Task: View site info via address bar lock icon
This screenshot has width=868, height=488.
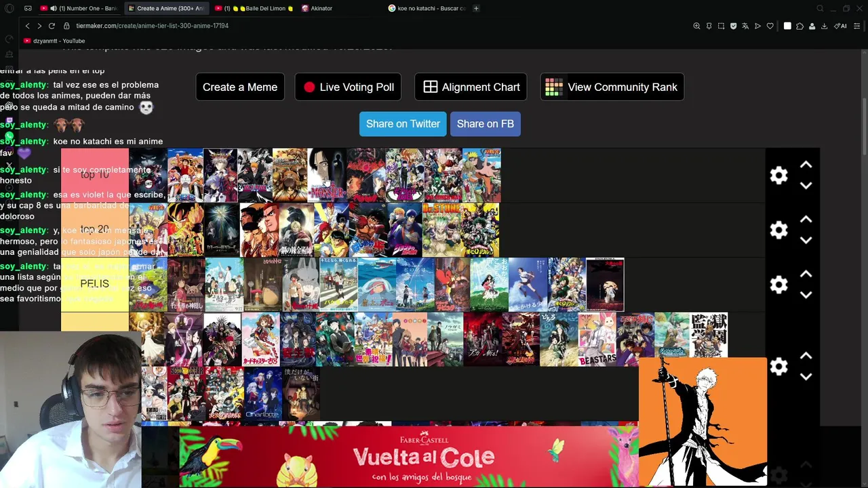Action: coord(66,26)
